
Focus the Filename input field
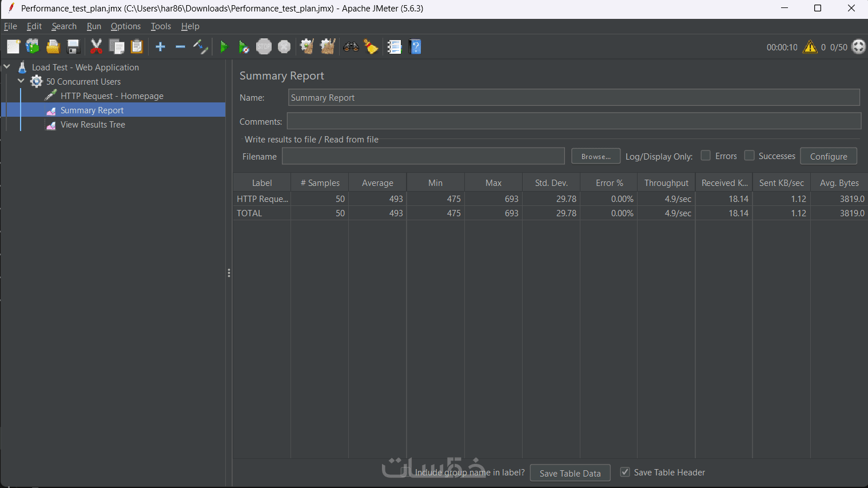coord(423,156)
